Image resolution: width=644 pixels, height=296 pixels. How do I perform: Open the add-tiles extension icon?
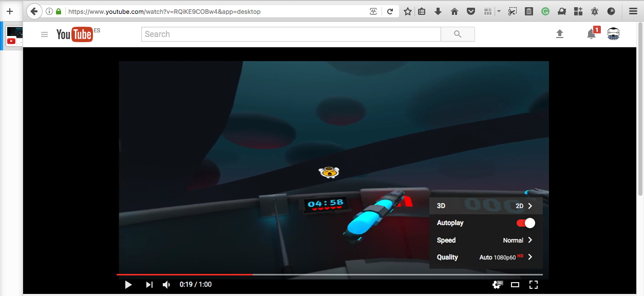[x=578, y=11]
